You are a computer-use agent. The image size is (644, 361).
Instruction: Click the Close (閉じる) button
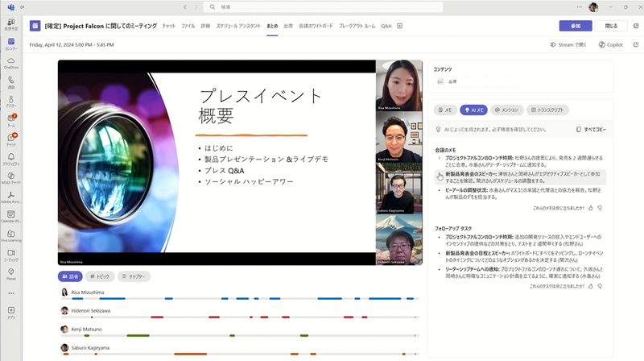click(611, 26)
